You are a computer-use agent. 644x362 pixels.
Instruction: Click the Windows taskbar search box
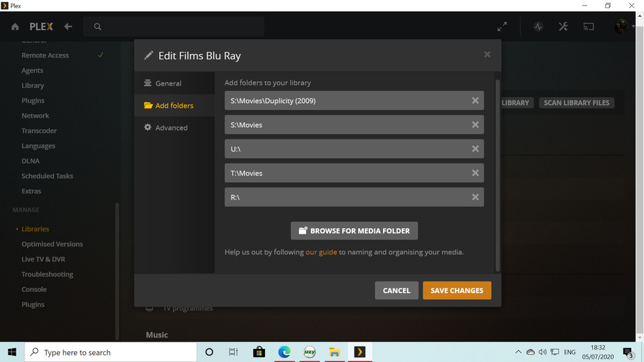pyautogui.click(x=111, y=352)
